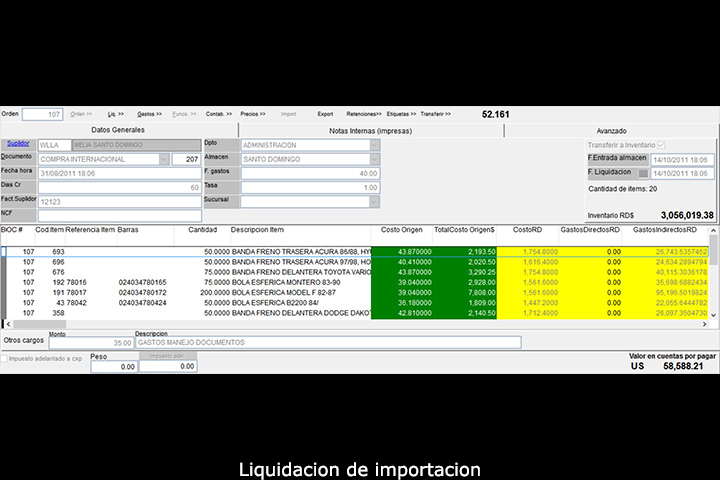
Task: Open the Retenciones>> menu
Action: point(363,114)
